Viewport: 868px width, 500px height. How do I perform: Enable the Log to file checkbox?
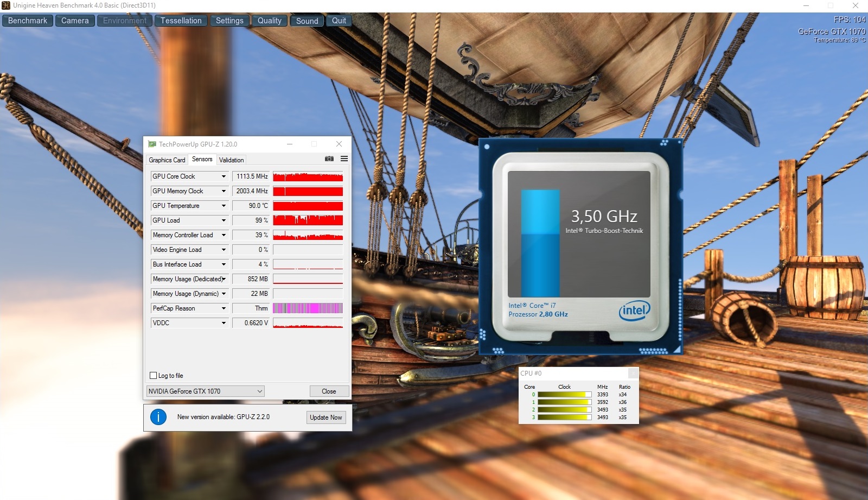pyautogui.click(x=153, y=376)
